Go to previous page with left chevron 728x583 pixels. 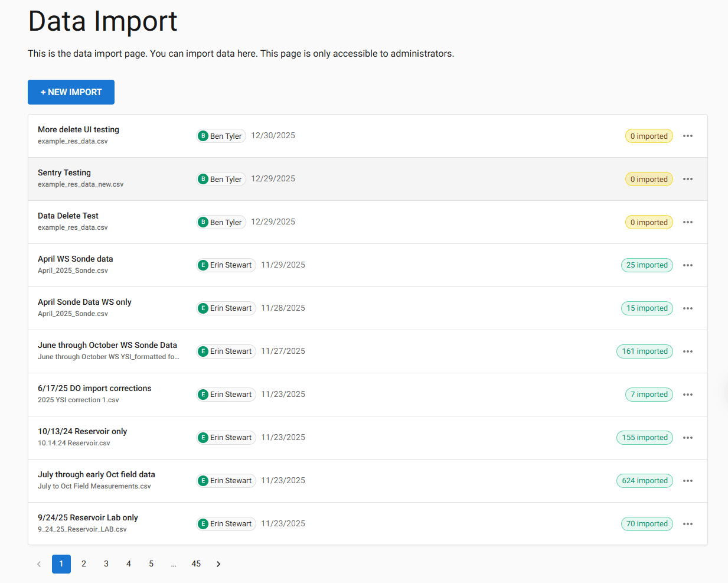pos(39,564)
